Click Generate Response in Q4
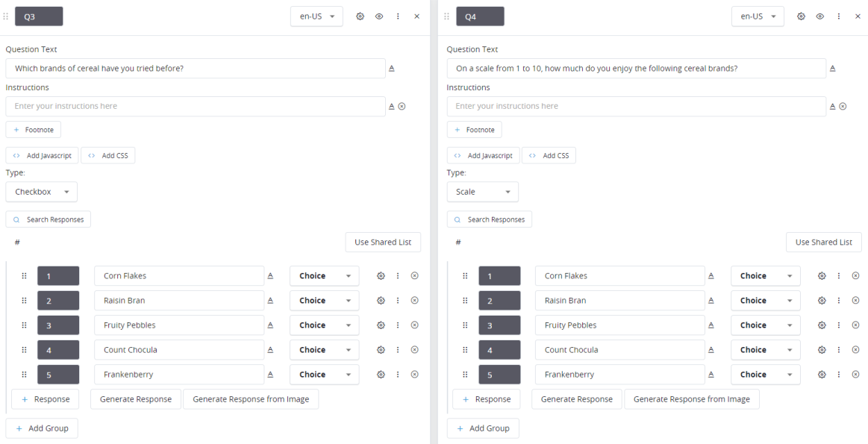Viewport: 868px width, 444px height. (x=577, y=399)
